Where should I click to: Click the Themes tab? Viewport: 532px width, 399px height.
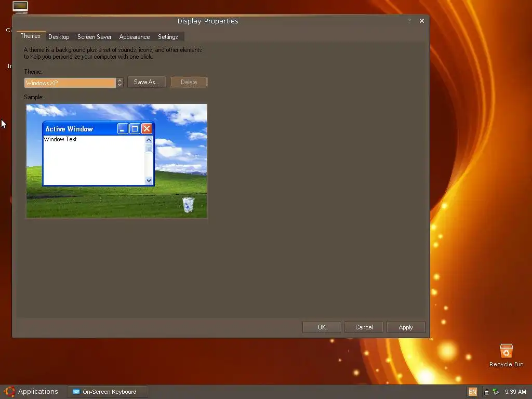click(30, 36)
